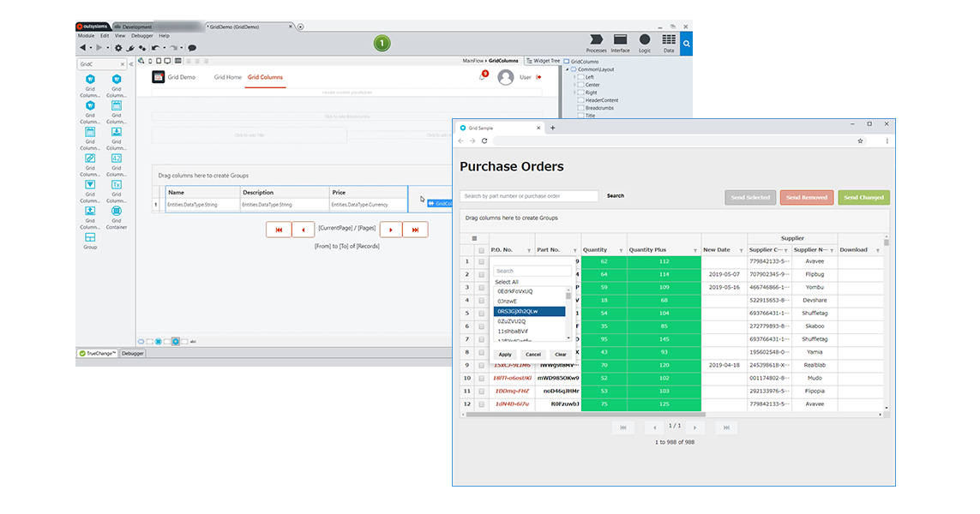Check the select-all checkbox in grid header
This screenshot has width=980, height=514.
pos(481,250)
